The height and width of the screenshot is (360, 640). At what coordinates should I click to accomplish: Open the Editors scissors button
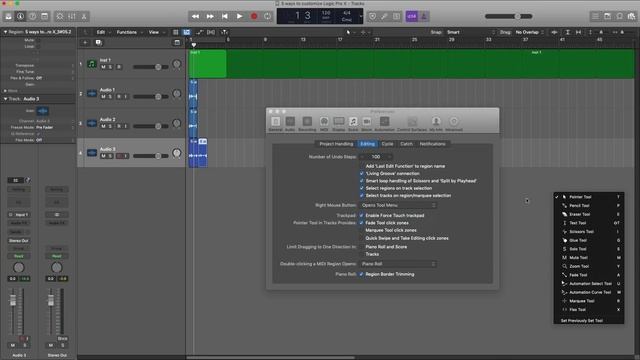point(84,16)
